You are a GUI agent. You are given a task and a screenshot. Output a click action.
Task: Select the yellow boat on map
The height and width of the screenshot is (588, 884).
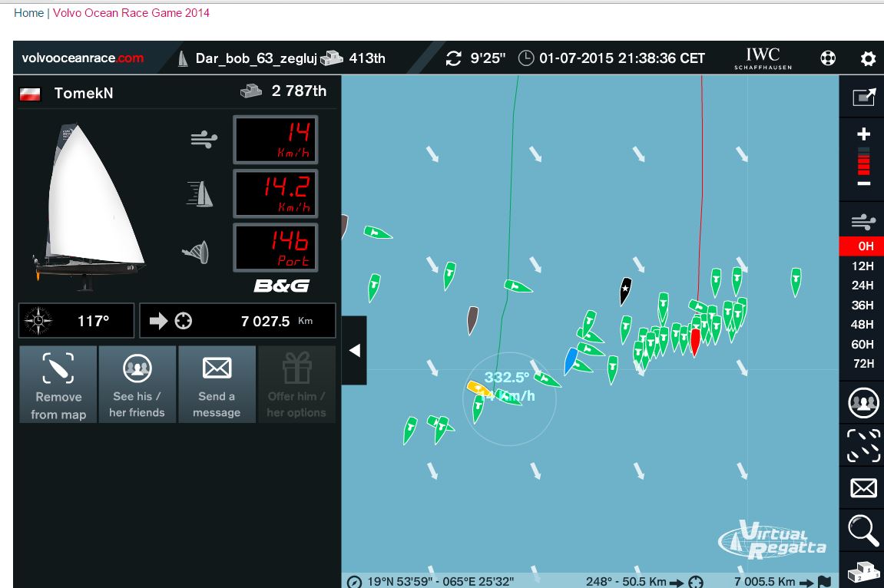(x=478, y=388)
